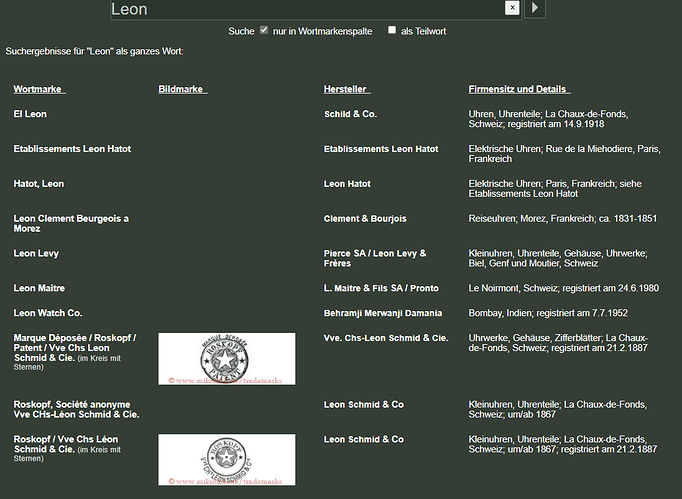Click details "Uhrwerke, Gehäuse, Zifferblätter"
Image resolution: width=682 pixels, height=499 pixels.
pyautogui.click(x=535, y=338)
